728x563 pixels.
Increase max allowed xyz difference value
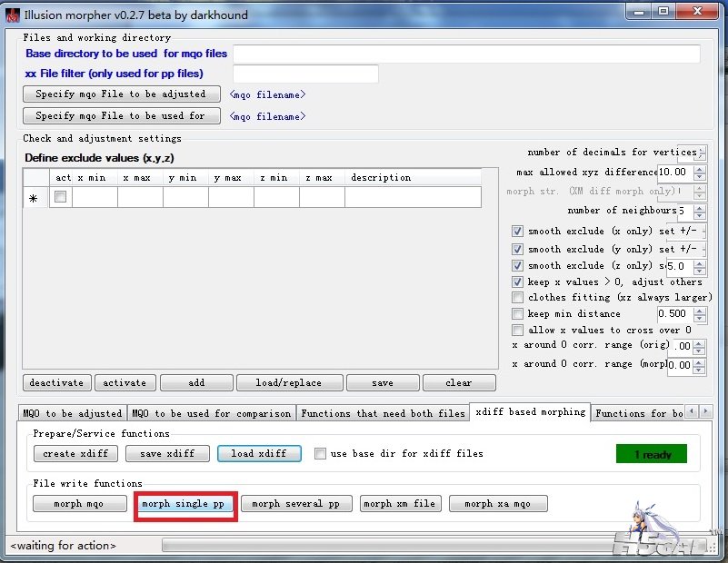click(699, 168)
